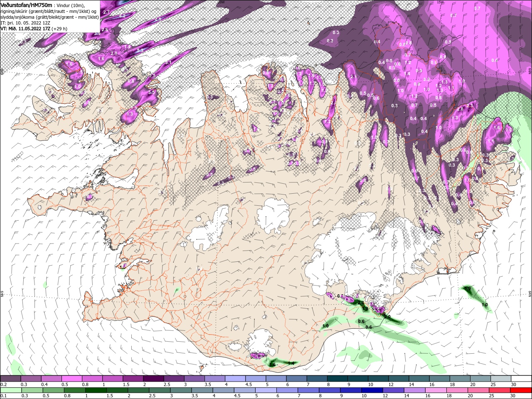Image resolution: width=532 pixels, height=399 pixels.
Task: Click the 4.2 value on the map
Action: point(122,15)
